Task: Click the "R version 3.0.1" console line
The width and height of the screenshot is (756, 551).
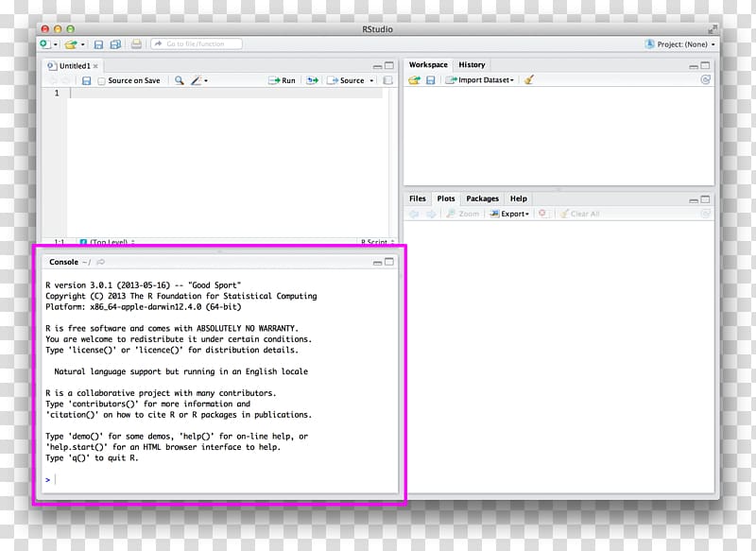Action: pos(144,285)
